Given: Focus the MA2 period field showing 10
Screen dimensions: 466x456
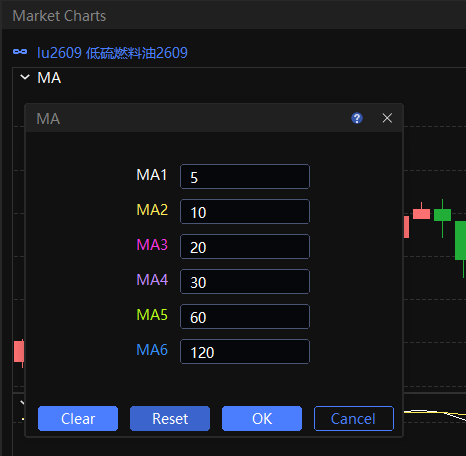Looking at the screenshot, I should (x=245, y=212).
